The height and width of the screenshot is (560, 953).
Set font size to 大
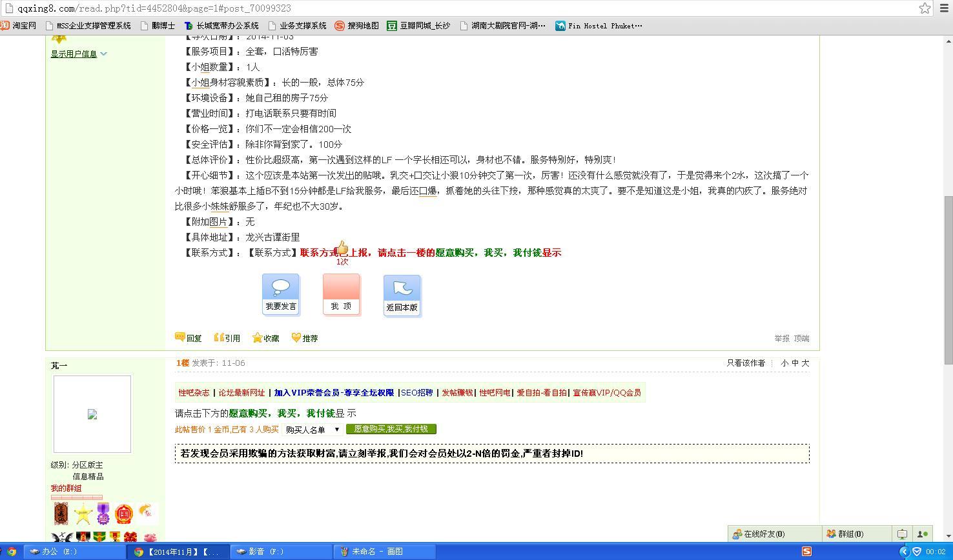click(805, 363)
